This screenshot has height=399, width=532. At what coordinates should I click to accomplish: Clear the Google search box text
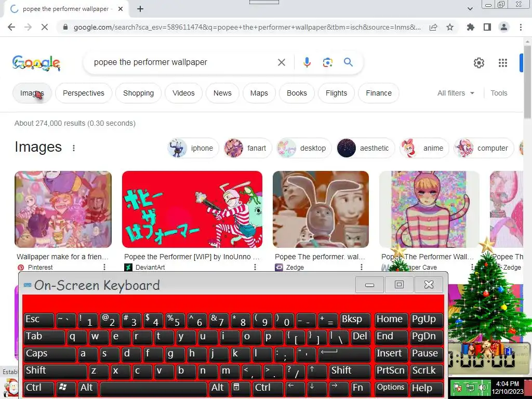click(x=281, y=62)
